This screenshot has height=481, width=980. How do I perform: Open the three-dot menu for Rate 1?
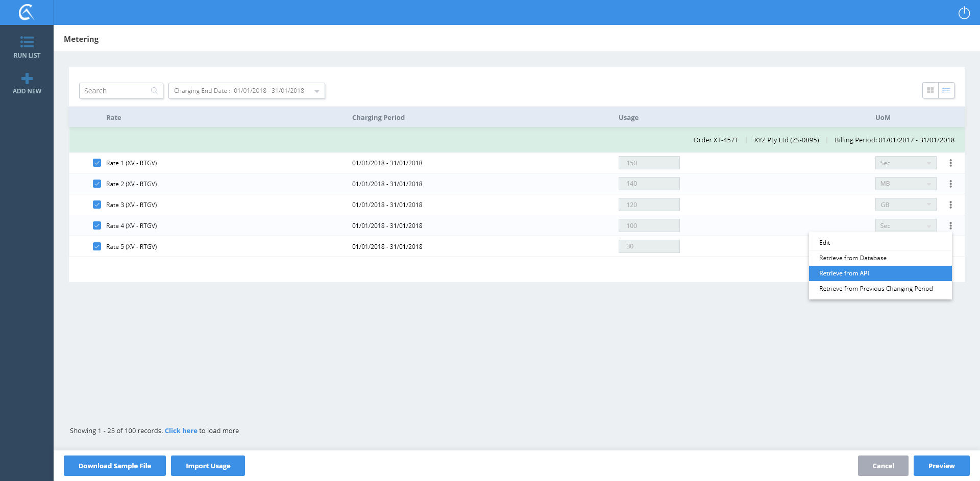950,163
